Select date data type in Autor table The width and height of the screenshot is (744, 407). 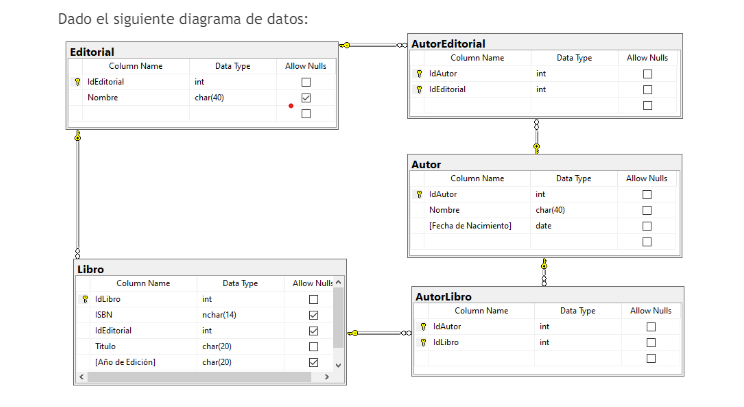coord(544,226)
